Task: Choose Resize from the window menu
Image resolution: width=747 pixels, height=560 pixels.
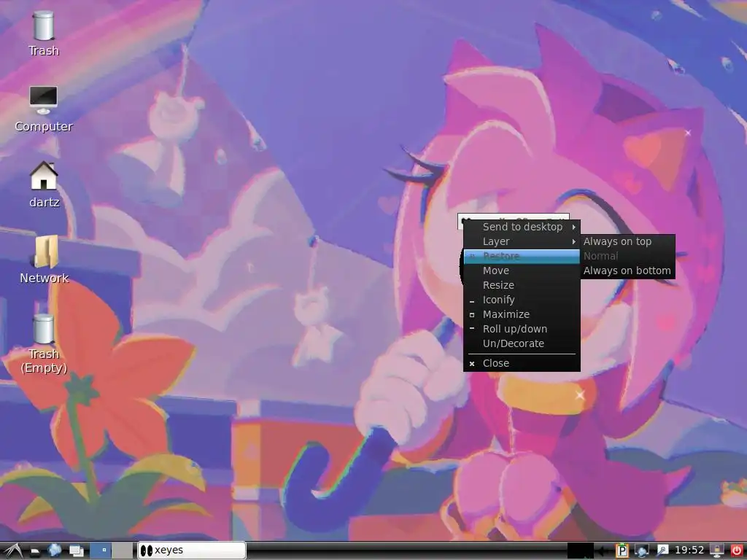Action: coord(522,285)
